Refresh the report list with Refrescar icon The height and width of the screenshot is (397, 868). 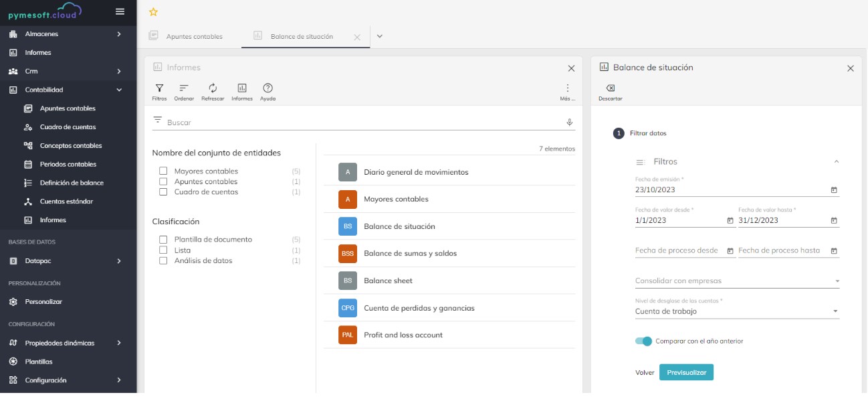pyautogui.click(x=213, y=90)
